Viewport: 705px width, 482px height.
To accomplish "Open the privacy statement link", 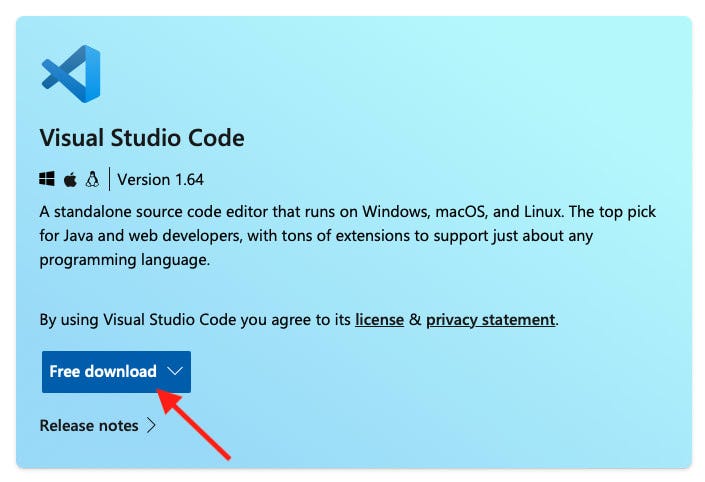I will [491, 320].
